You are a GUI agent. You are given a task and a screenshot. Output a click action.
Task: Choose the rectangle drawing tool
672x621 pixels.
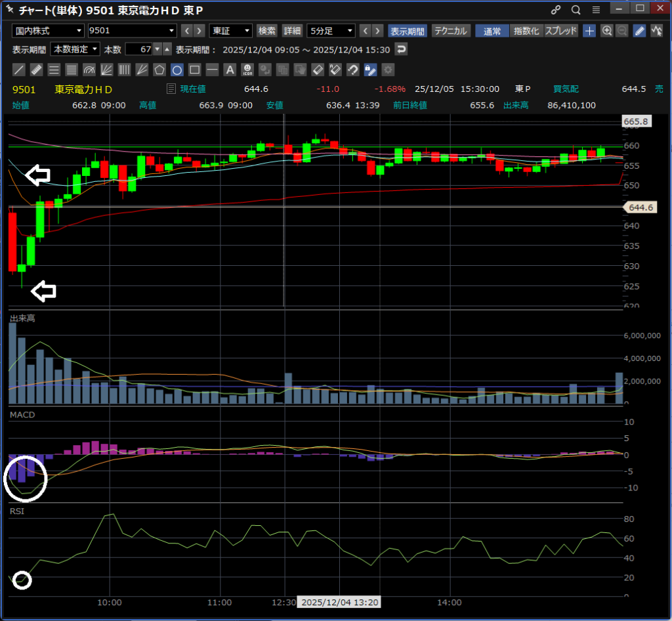click(194, 70)
